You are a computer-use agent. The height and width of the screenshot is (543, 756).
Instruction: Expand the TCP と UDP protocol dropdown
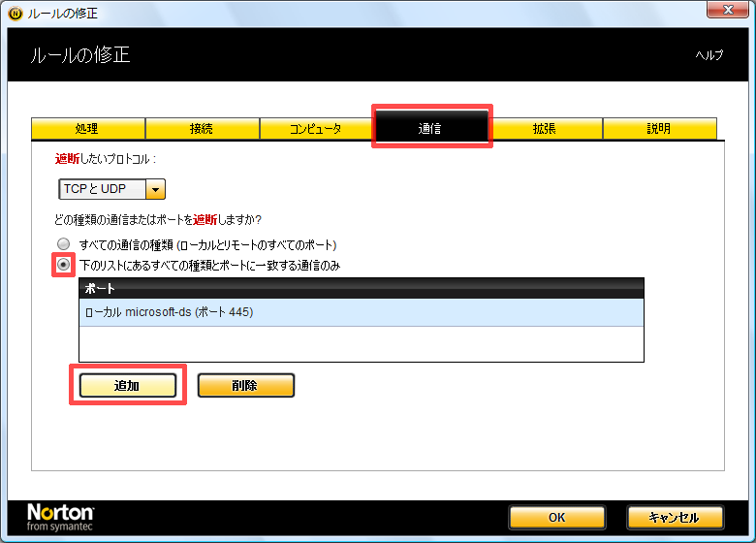pos(155,189)
